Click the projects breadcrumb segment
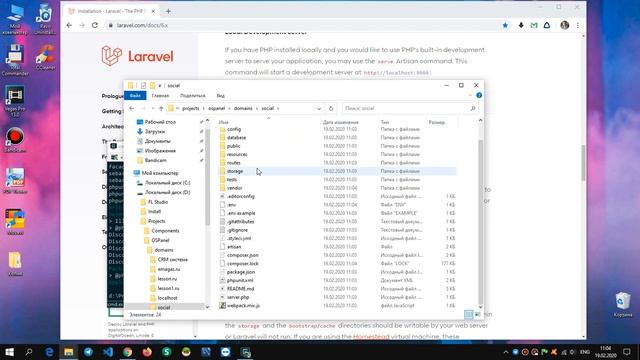The height and width of the screenshot is (360, 640). (x=191, y=109)
